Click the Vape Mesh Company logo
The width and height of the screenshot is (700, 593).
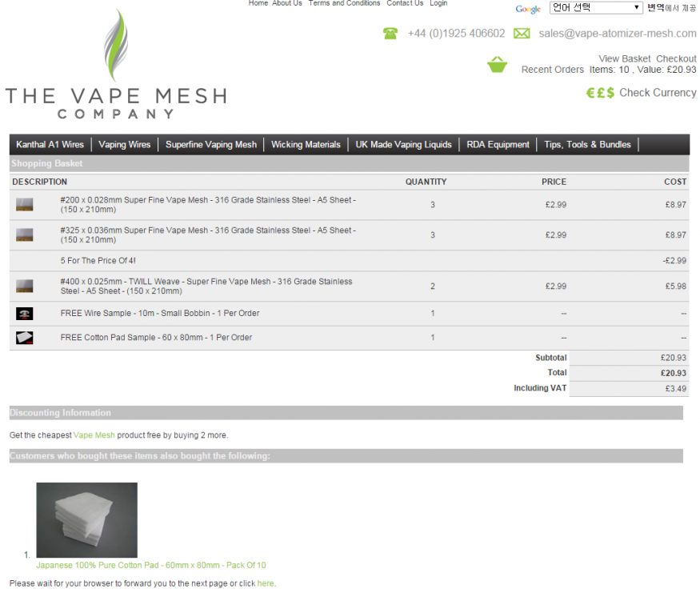click(x=116, y=64)
